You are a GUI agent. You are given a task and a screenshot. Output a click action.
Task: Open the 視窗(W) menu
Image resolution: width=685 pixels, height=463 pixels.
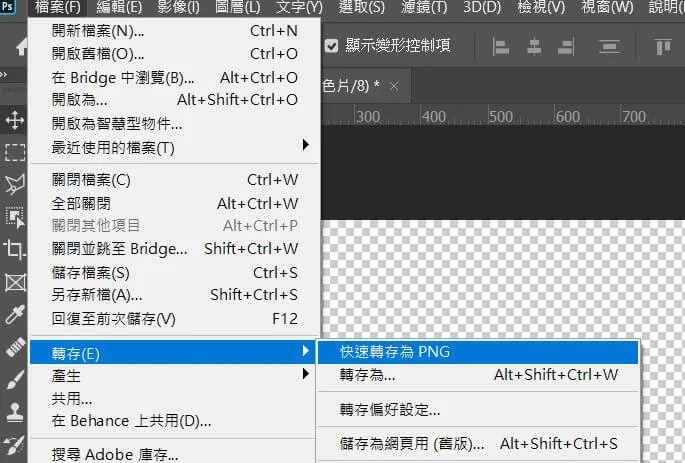(607, 7)
